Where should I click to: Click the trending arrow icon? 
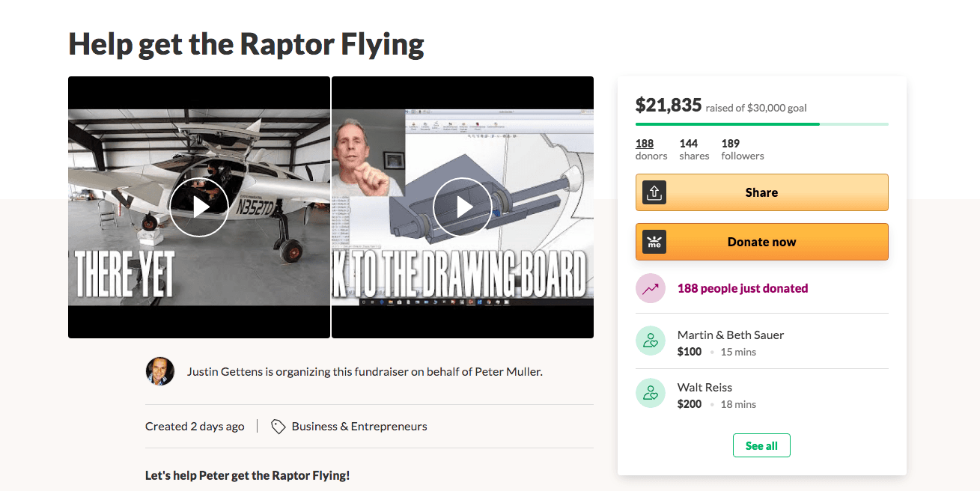[x=651, y=288]
